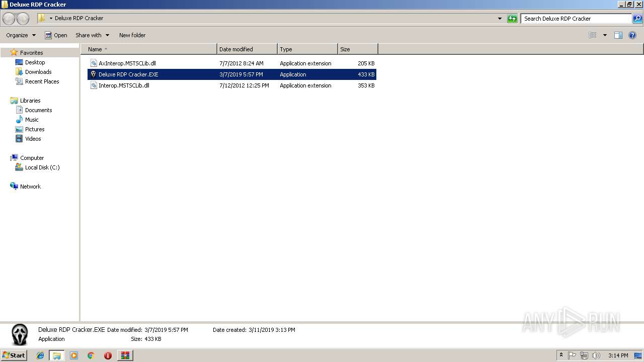Select the Interop.MSTSCLib.dll file icon
This screenshot has height=362, width=644.
click(94, 85)
